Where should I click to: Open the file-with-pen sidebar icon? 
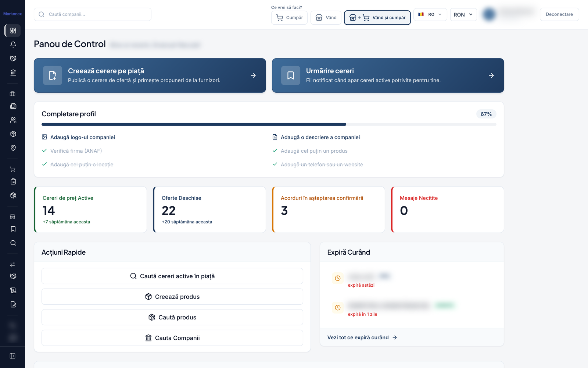13,304
